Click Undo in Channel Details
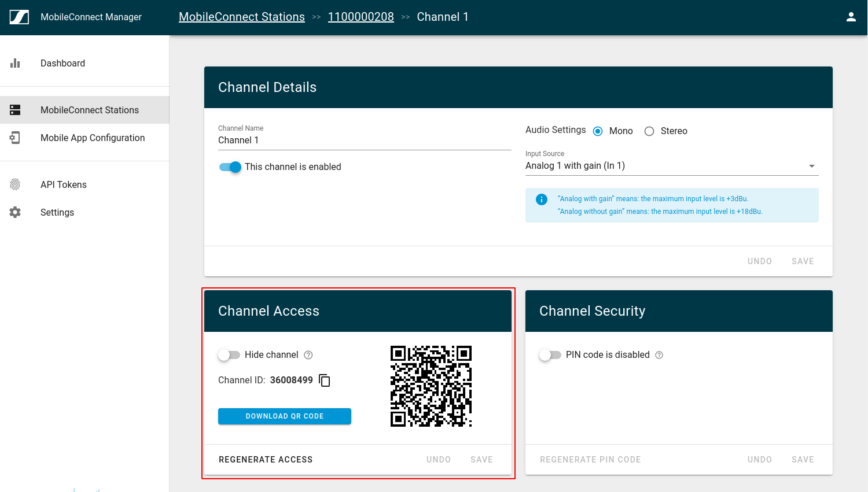This screenshot has width=868, height=492. click(x=760, y=261)
